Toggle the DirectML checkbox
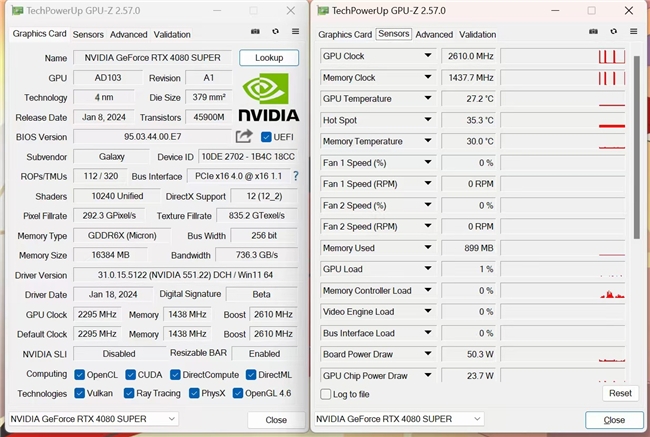This screenshot has width=650, height=437. point(251,375)
